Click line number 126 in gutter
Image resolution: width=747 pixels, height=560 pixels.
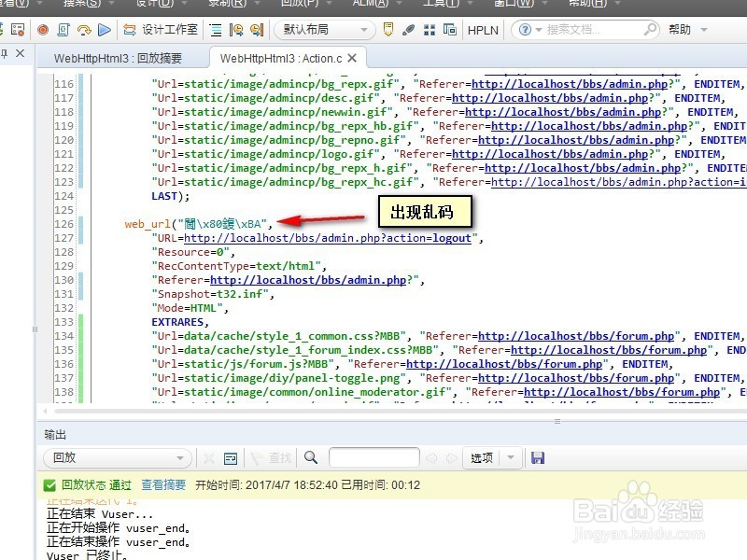pyautogui.click(x=63, y=224)
